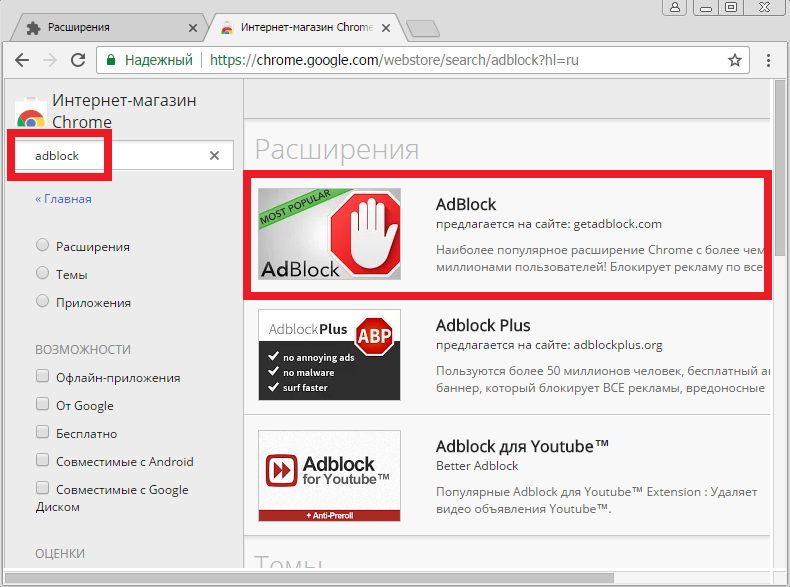
Task: Click the horizontal scrollbar at bottom
Action: click(x=309, y=577)
